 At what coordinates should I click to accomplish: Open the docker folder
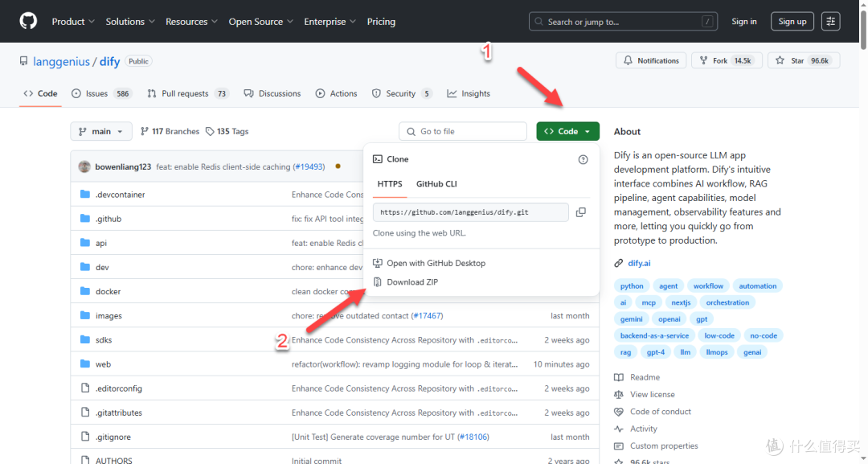click(x=108, y=291)
